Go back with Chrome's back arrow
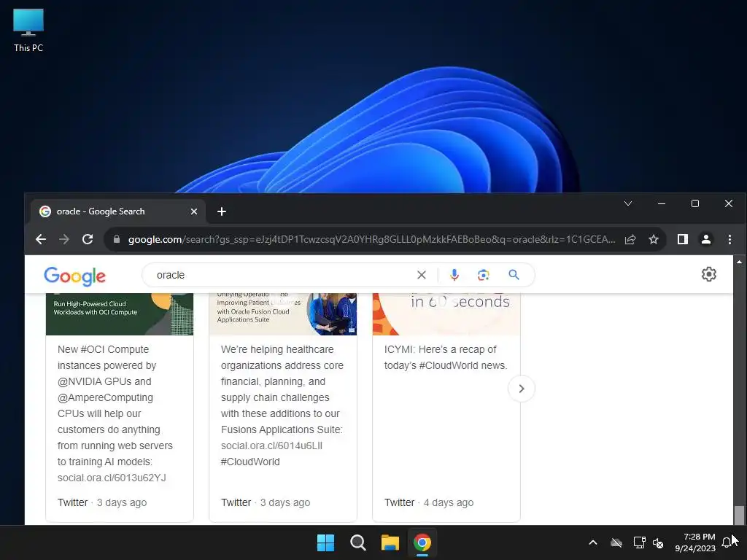This screenshot has width=747, height=560. tap(41, 239)
